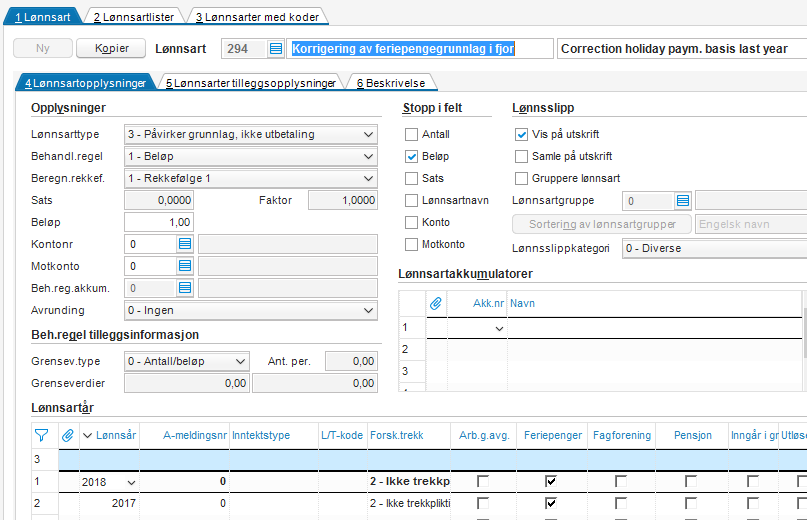Check Samle på utskrift checkbox
The height and width of the screenshot is (520, 807).
[x=521, y=157]
